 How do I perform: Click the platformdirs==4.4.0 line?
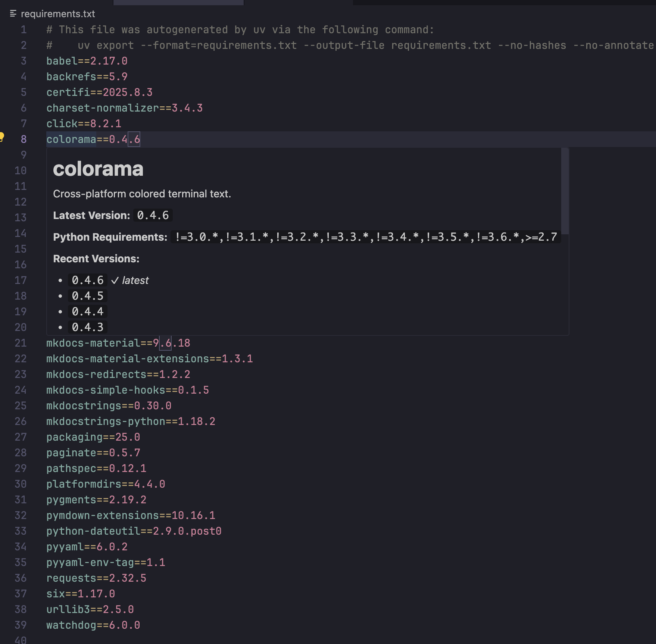pyautogui.click(x=106, y=484)
